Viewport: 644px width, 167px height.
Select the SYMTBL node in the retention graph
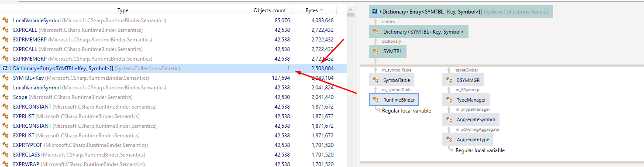coord(388,51)
